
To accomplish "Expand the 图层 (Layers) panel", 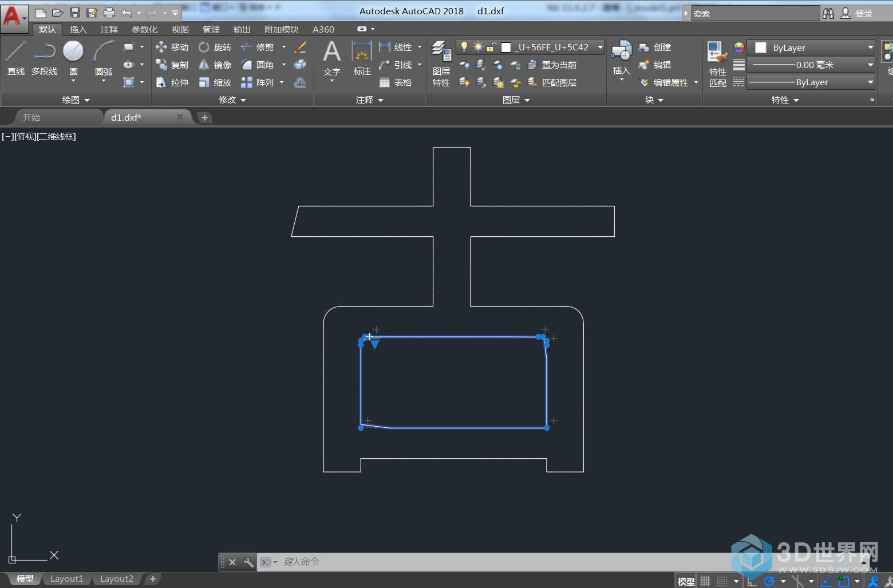I will pyautogui.click(x=516, y=100).
